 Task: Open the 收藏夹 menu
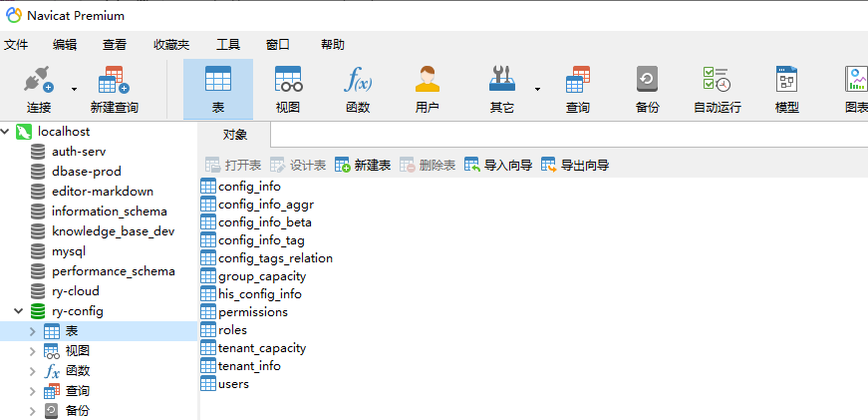click(171, 45)
